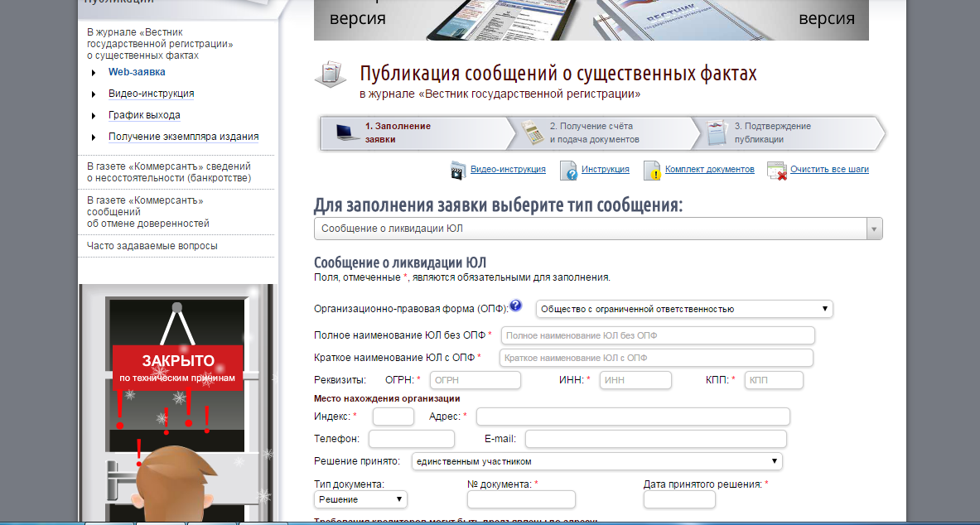Open Коммерсантъ power of attorney cancellation section
The height and width of the screenshot is (525, 980).
click(148, 212)
